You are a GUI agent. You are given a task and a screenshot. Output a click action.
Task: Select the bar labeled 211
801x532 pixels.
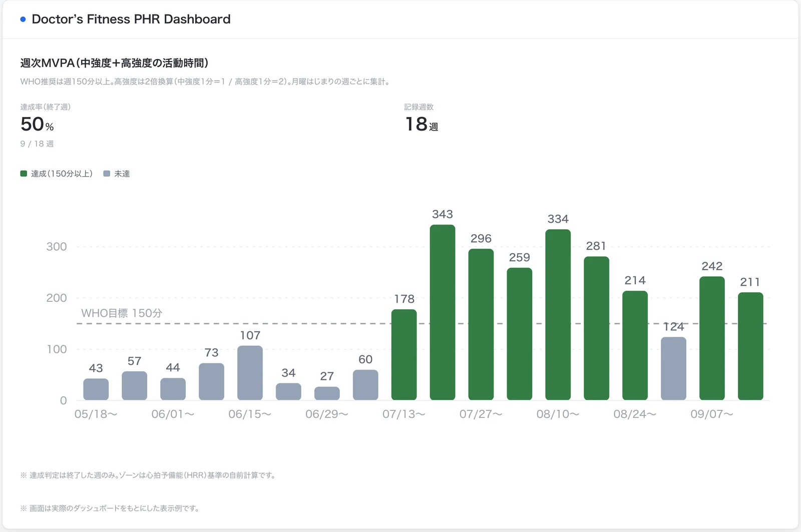(750, 346)
